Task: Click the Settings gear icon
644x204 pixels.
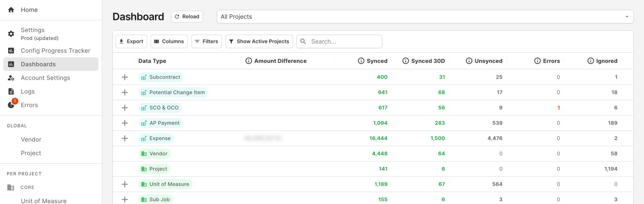Action: pyautogui.click(x=11, y=34)
